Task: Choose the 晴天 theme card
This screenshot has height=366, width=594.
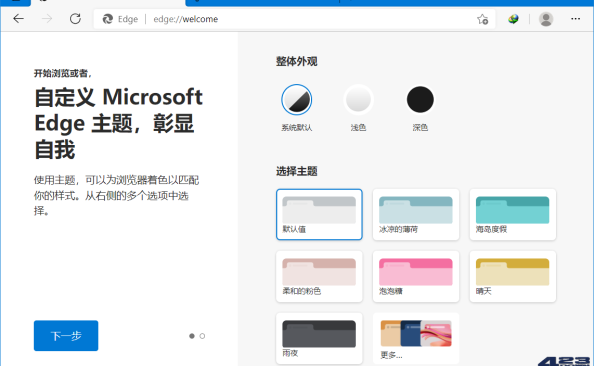Action: point(513,276)
